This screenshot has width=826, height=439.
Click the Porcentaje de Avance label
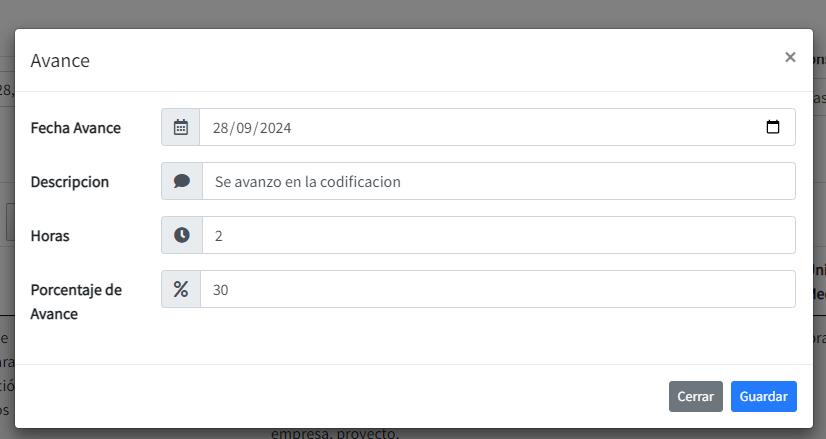76,301
